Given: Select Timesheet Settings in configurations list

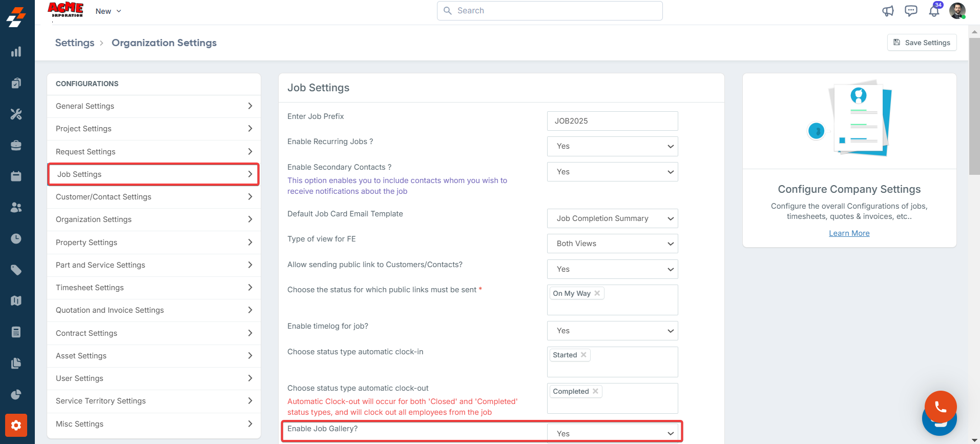Looking at the screenshot, I should (x=154, y=288).
